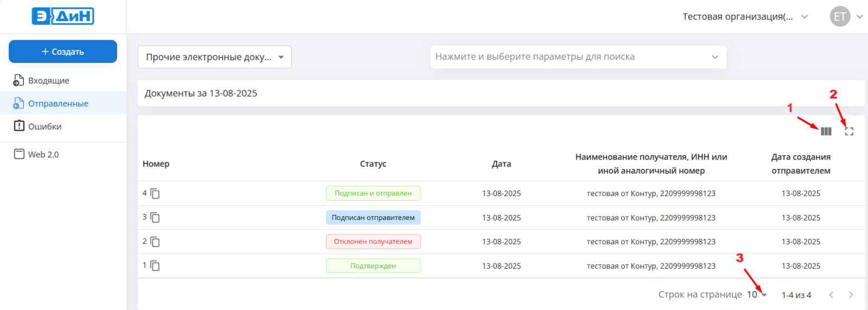This screenshot has width=868, height=310.
Task: Click the Отправленные sent icon
Action: 18,103
